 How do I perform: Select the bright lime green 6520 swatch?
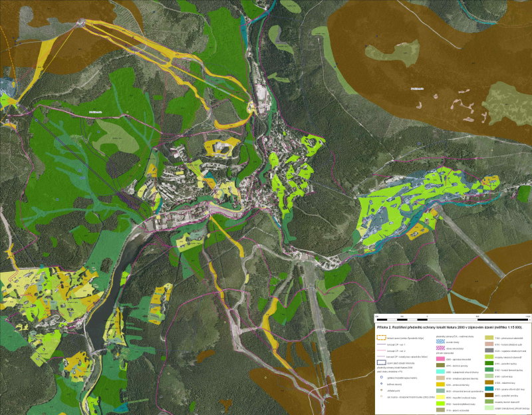pos(440,404)
